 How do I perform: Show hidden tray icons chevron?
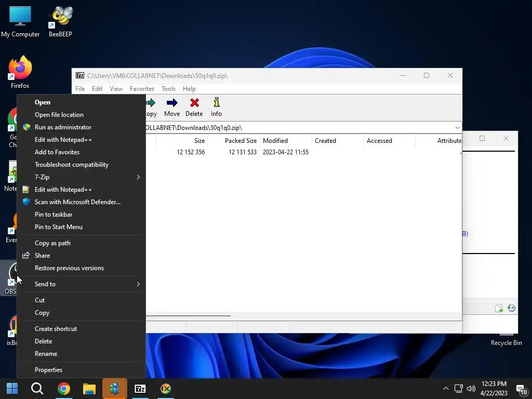[x=446, y=389]
